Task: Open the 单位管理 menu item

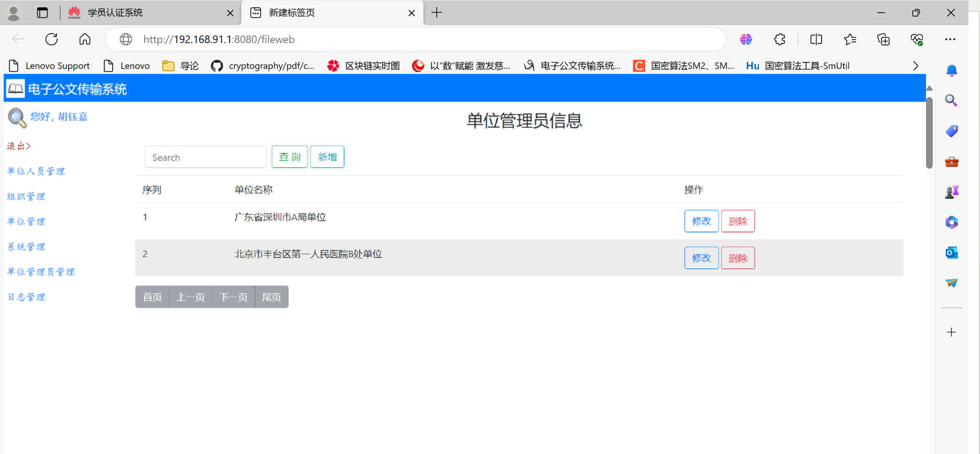Action: [26, 221]
